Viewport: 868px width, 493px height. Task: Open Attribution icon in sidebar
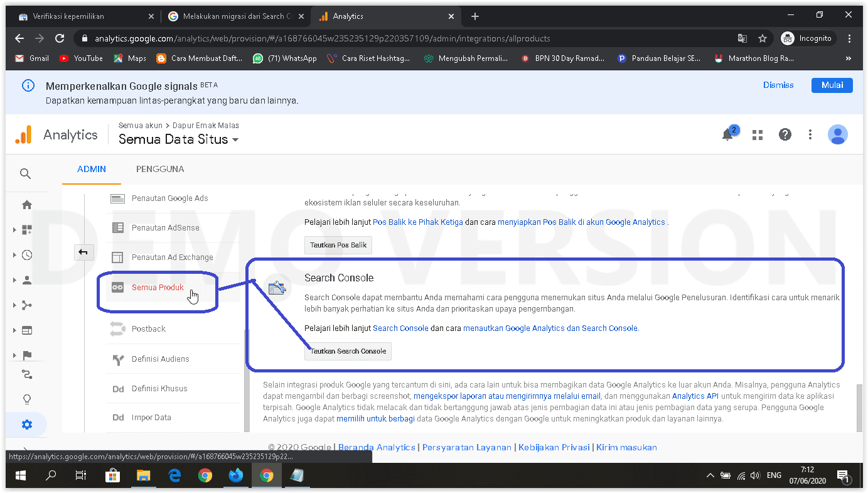27,375
